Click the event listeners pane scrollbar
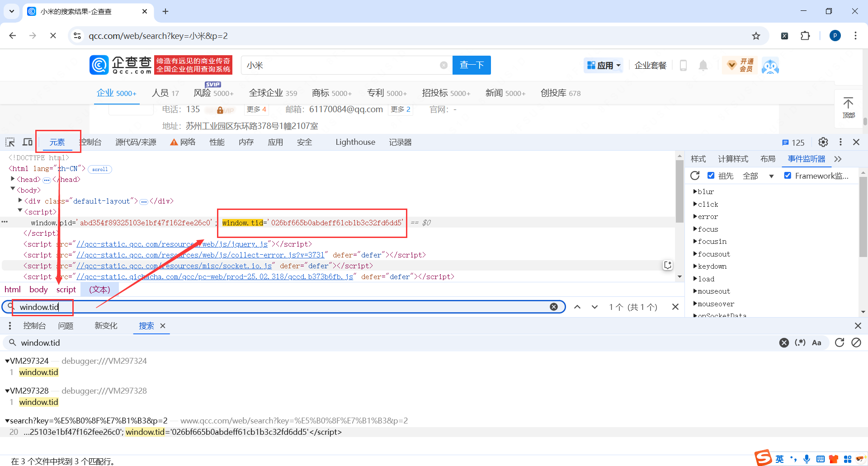 863,217
